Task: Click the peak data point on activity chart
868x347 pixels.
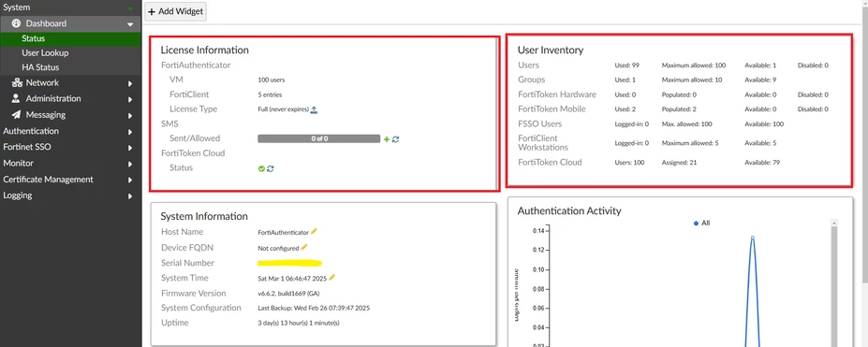Action: coord(752,239)
